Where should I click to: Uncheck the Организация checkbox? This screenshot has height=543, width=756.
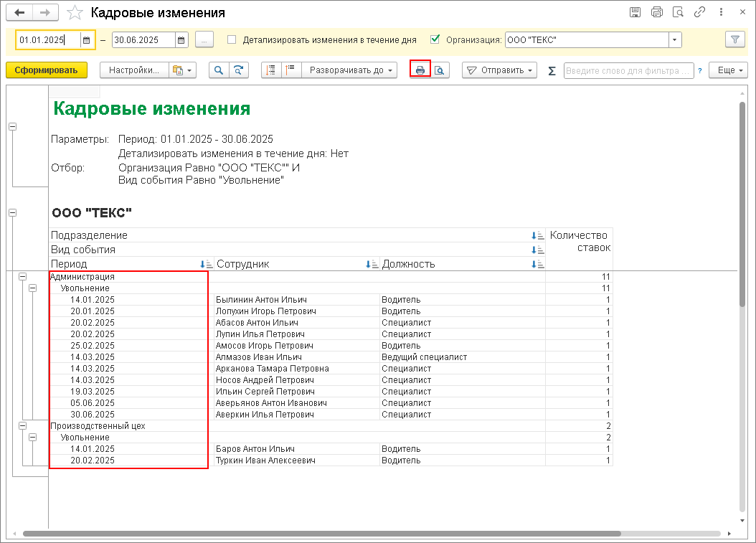click(435, 39)
